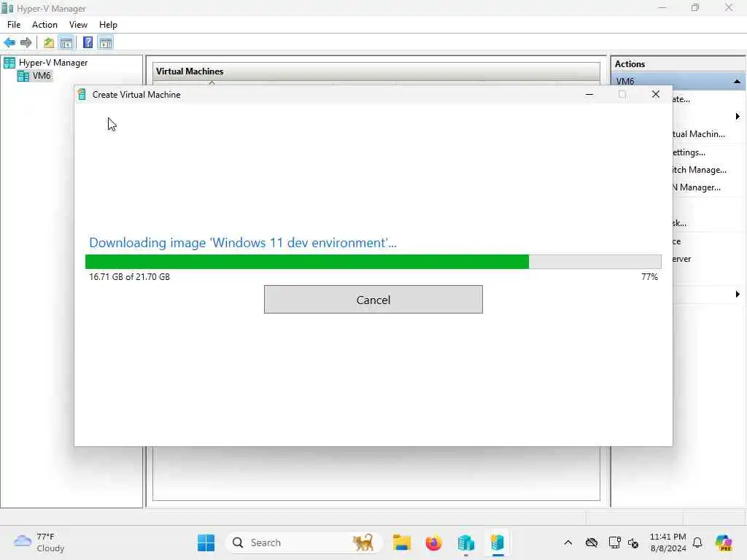Viewport: 747px width, 560px height.
Task: Click the taskbar Search box
Action: pyautogui.click(x=303, y=542)
